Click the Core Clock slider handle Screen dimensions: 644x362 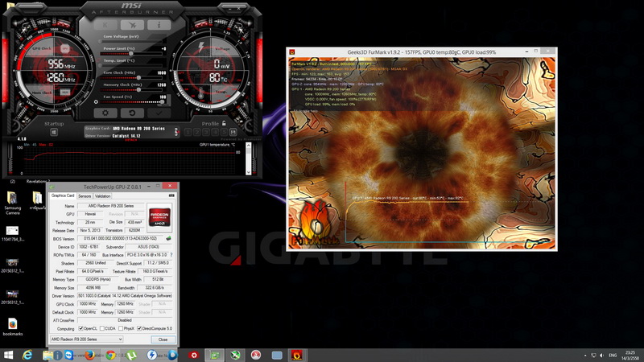(x=138, y=77)
